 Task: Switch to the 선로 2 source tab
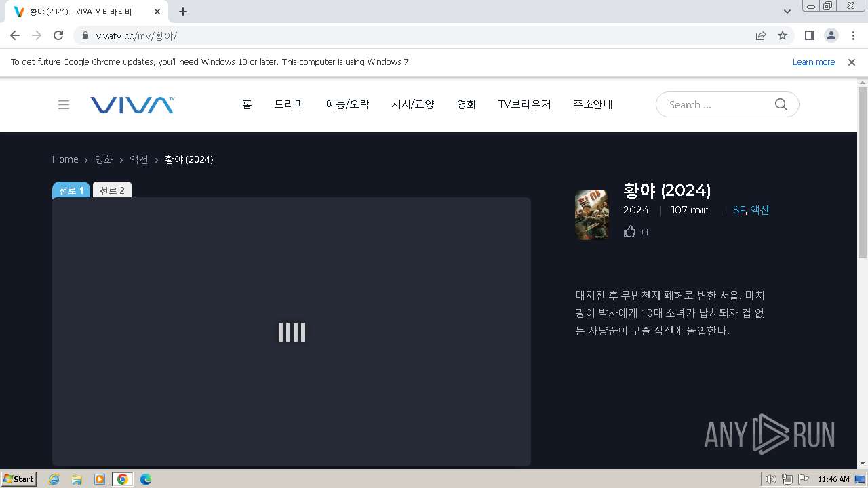(112, 190)
